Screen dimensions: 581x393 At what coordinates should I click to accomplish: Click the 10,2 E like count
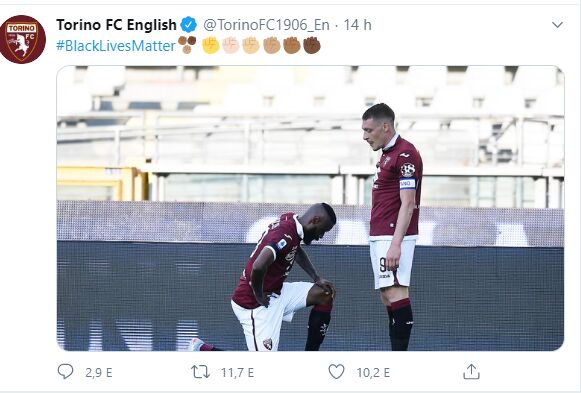[x=373, y=372]
